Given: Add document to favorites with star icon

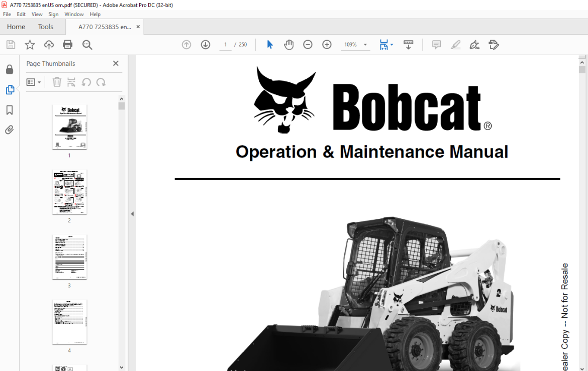Looking at the screenshot, I should click(30, 45).
